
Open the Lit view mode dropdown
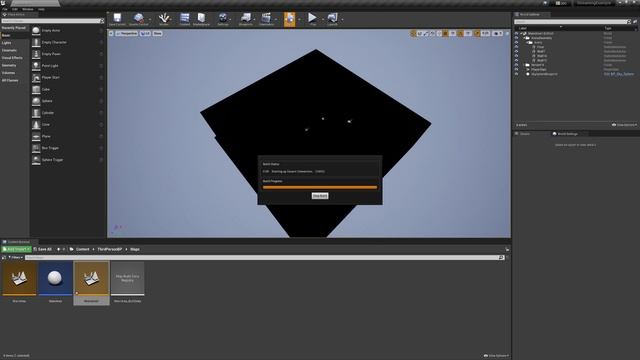(x=145, y=33)
